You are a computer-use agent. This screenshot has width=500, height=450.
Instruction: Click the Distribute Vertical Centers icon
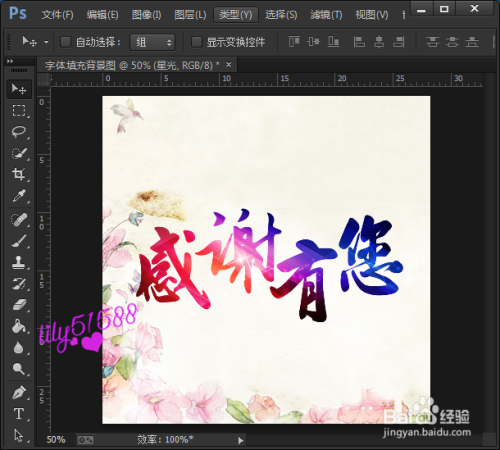452,42
